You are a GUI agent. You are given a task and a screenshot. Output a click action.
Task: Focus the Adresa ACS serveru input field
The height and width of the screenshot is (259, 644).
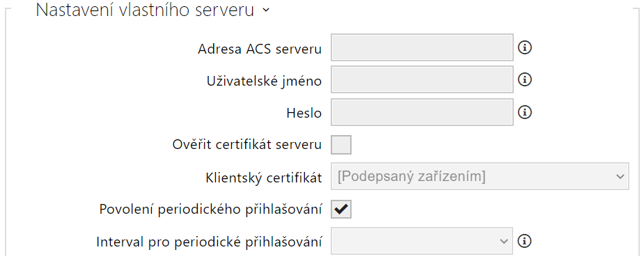[x=422, y=47]
